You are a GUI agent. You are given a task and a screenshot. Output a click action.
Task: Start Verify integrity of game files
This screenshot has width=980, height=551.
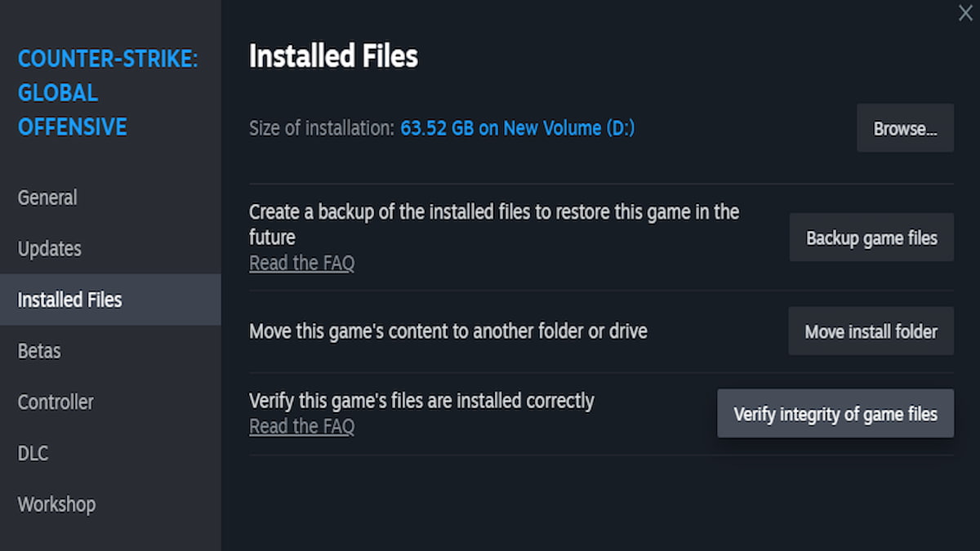[x=835, y=414]
